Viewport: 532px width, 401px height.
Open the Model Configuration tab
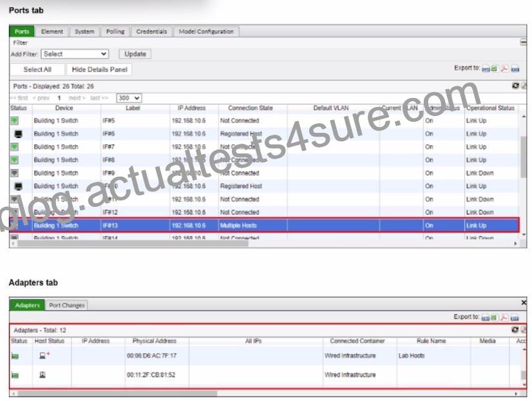coord(206,31)
